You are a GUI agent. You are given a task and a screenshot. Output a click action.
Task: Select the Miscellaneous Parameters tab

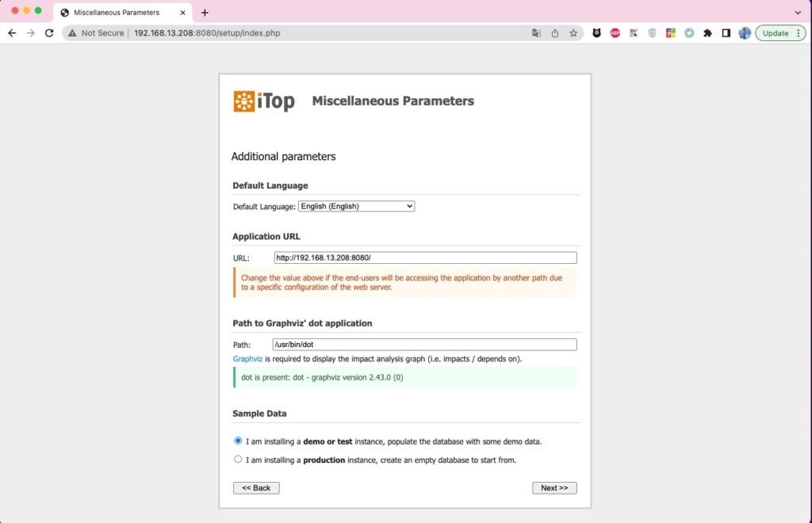coord(123,13)
